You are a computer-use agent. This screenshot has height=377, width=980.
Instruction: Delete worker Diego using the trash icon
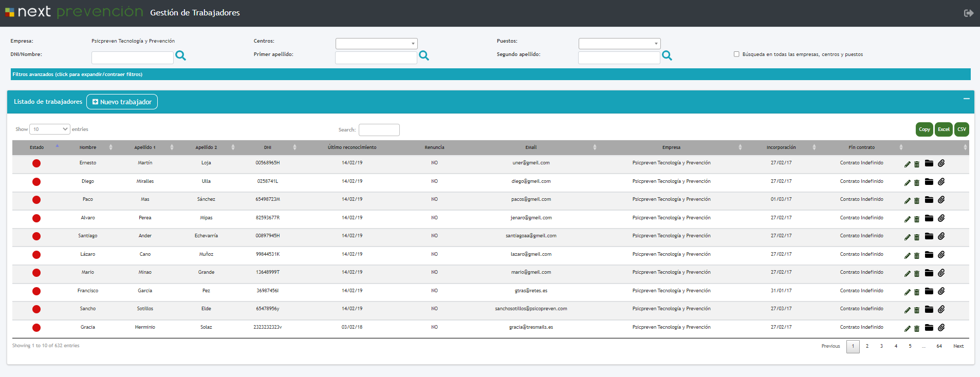click(917, 183)
